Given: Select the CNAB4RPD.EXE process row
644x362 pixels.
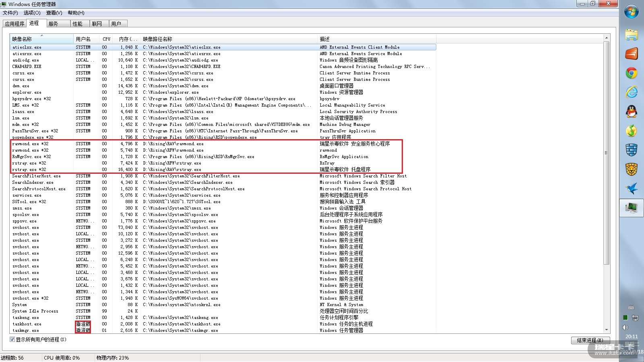Looking at the screenshot, I should pyautogui.click(x=223, y=66).
